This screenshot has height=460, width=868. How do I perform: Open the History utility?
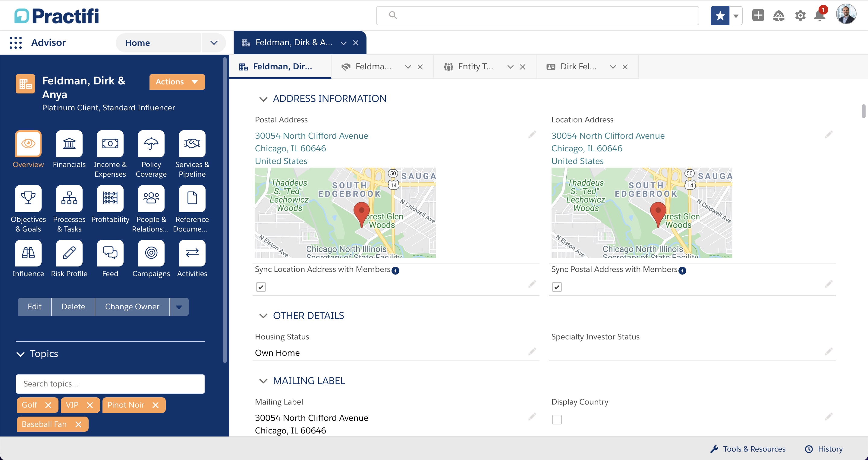coord(823,449)
